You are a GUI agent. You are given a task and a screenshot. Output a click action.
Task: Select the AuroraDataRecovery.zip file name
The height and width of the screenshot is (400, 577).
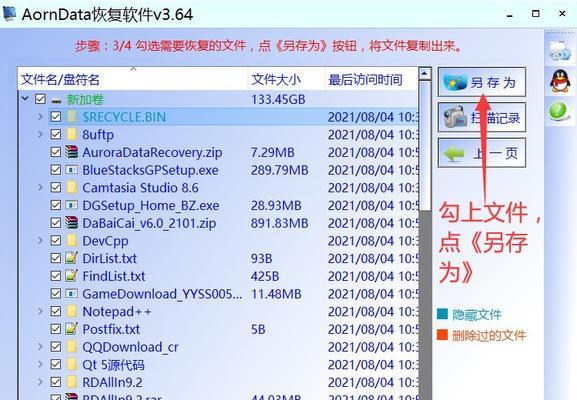[x=152, y=152]
